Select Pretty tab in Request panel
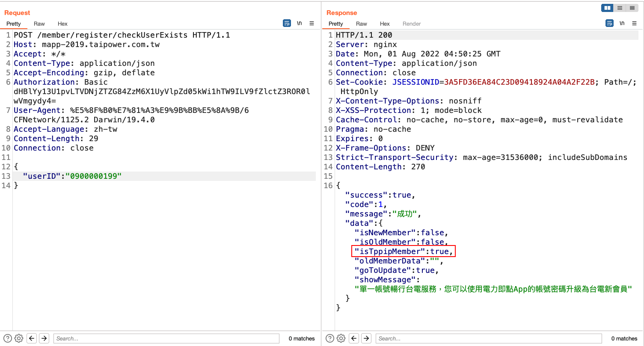 (x=14, y=24)
